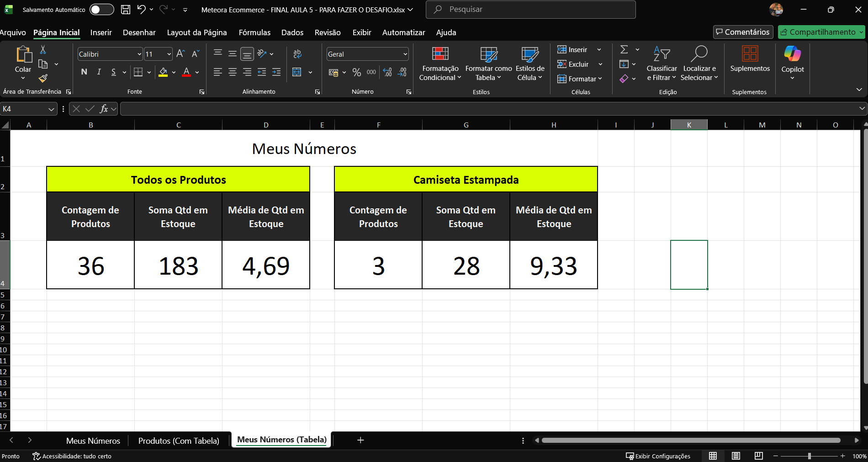The width and height of the screenshot is (868, 462).
Task: Click the Cut scissors icon
Action: point(43,50)
